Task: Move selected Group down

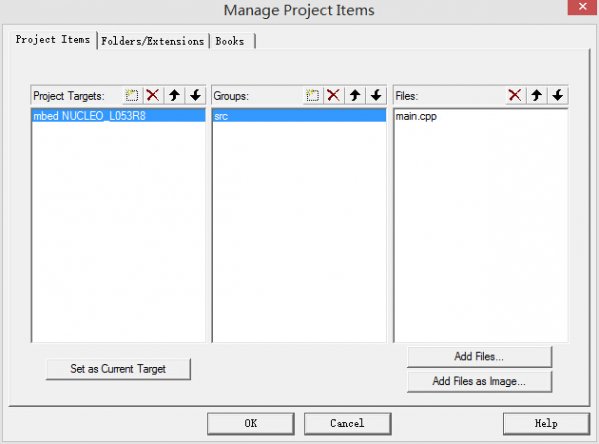Action: point(376,95)
